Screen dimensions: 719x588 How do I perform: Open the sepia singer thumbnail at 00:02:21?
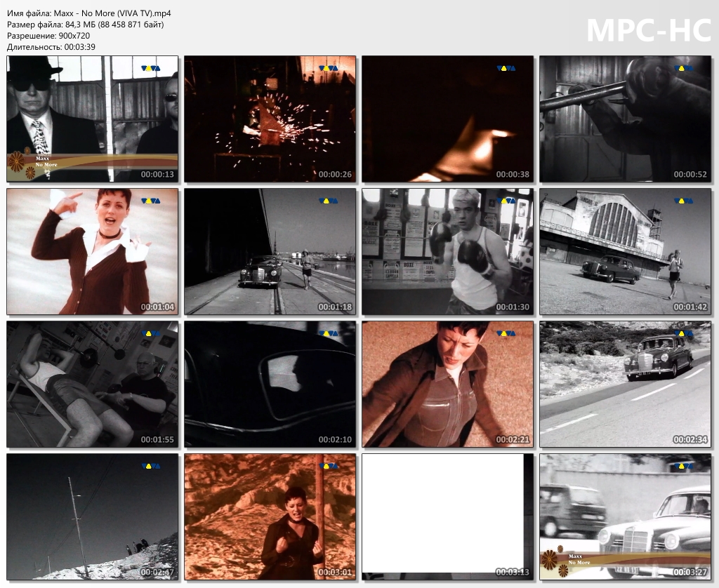point(447,384)
